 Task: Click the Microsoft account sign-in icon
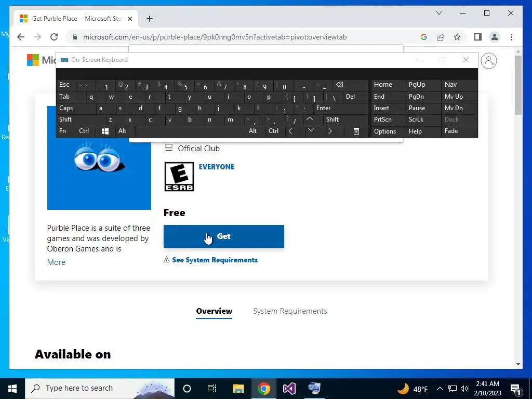coord(488,61)
